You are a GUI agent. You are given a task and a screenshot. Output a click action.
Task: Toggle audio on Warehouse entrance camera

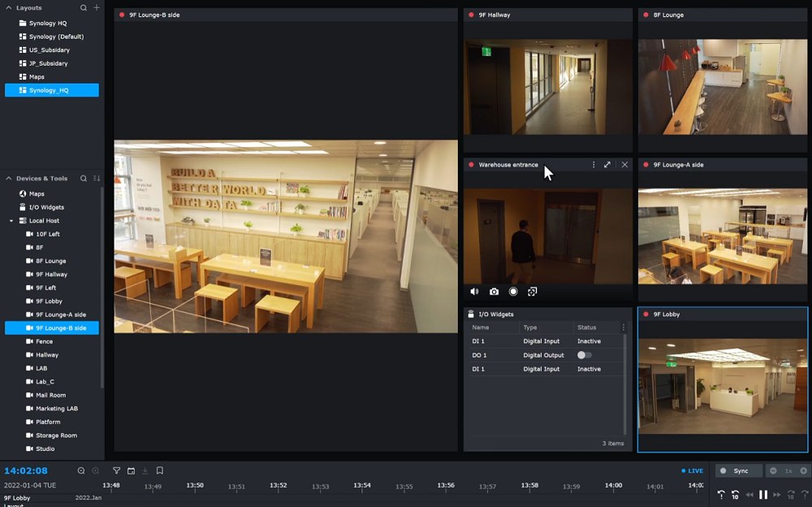point(474,292)
